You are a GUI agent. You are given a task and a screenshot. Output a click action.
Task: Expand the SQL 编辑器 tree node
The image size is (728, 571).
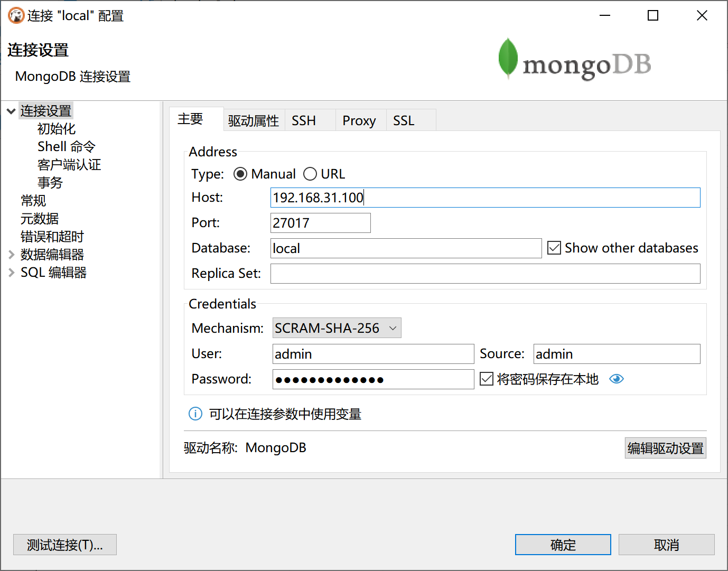(x=11, y=273)
